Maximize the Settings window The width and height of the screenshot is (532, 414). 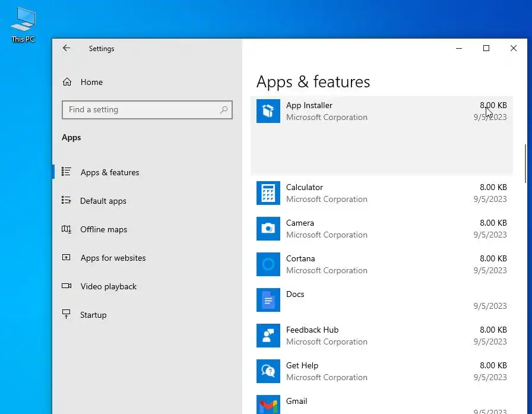486,48
